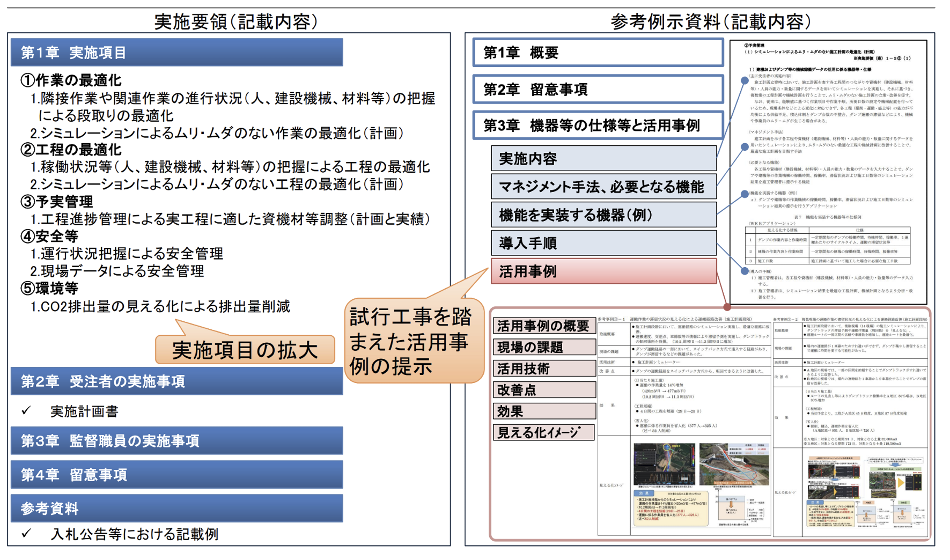The height and width of the screenshot is (560, 950).
Task: Click the 参考事例③-1 title line
Action: pos(675,319)
